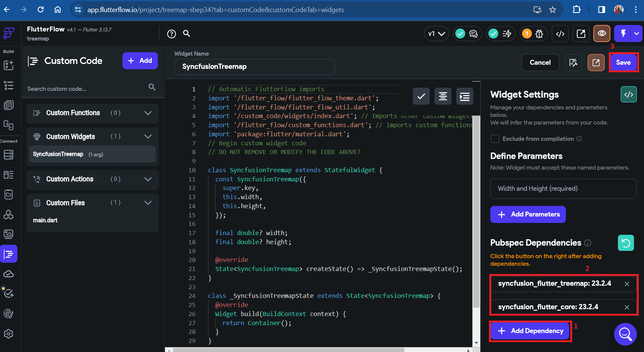Save the custom widget
The width and height of the screenshot is (644, 352).
[623, 62]
